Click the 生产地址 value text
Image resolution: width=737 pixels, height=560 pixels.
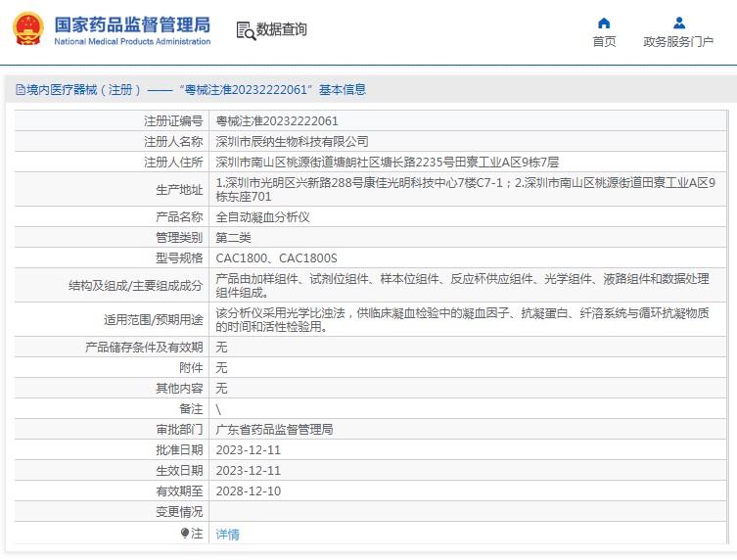(x=465, y=189)
